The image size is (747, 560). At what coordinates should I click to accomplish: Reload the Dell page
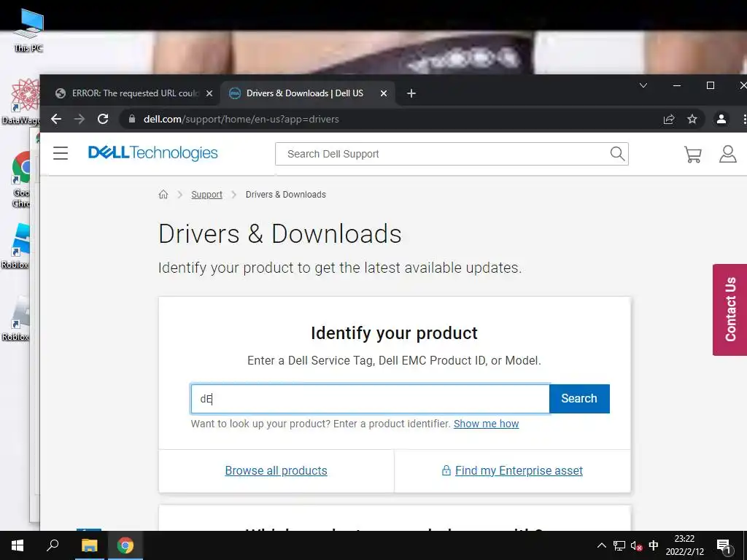103,119
